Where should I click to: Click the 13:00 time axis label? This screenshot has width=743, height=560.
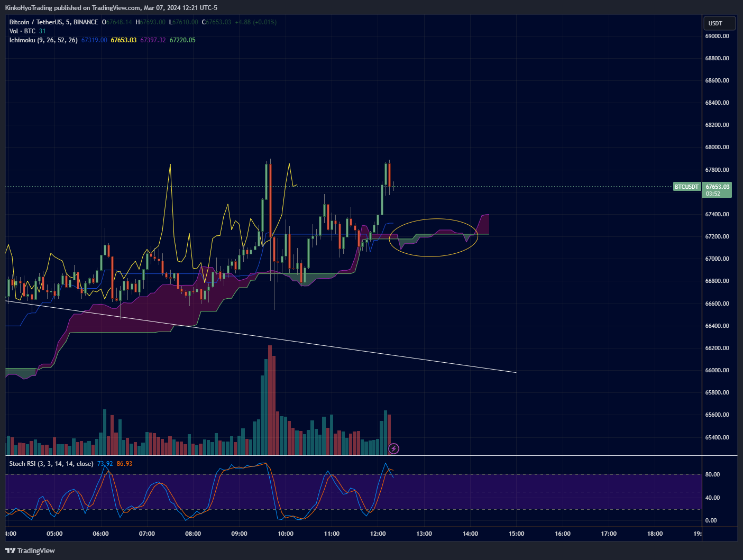tap(424, 534)
